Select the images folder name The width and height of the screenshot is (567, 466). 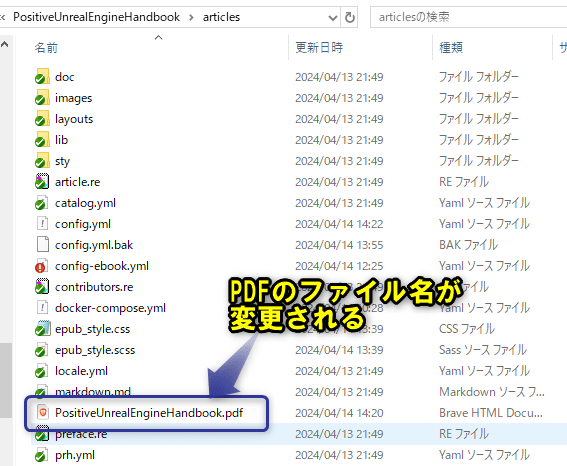tap(73, 98)
